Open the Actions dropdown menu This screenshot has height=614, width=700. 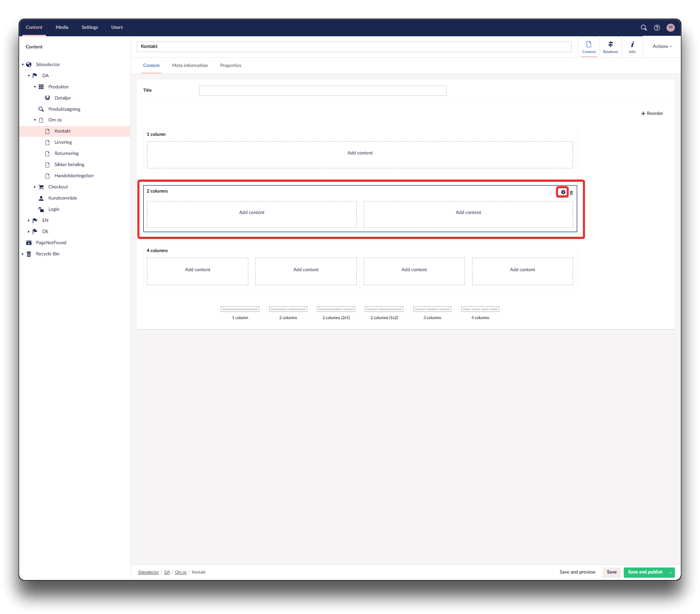pyautogui.click(x=661, y=47)
